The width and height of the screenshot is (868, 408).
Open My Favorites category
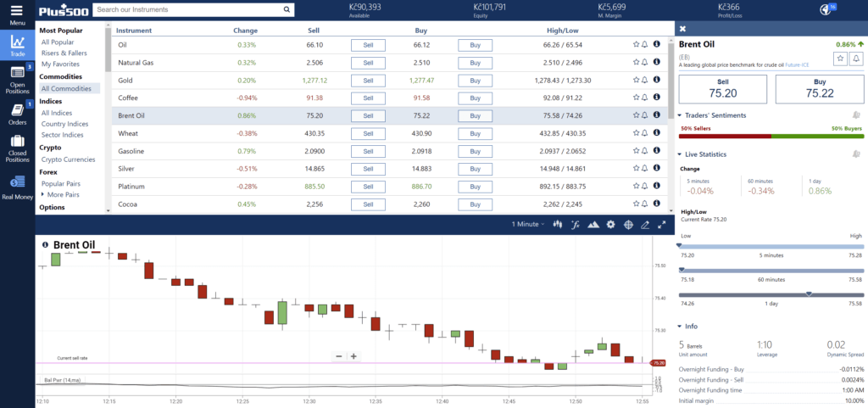[60, 64]
